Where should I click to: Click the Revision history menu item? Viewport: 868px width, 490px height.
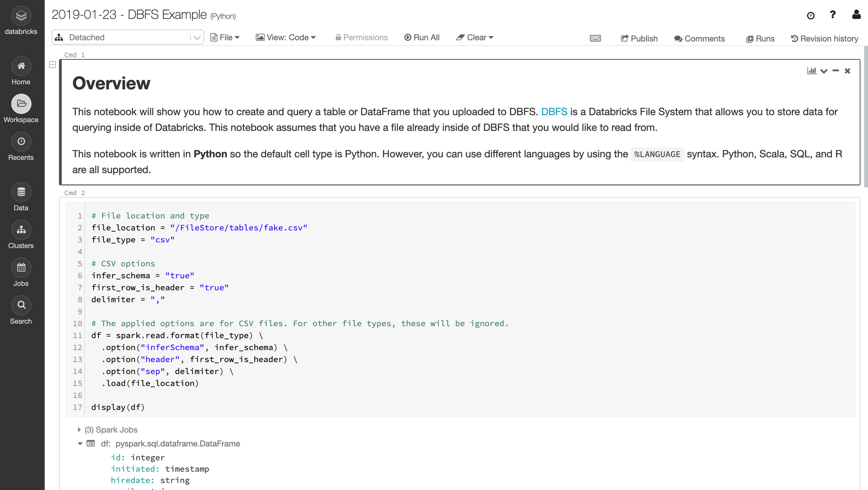825,38
